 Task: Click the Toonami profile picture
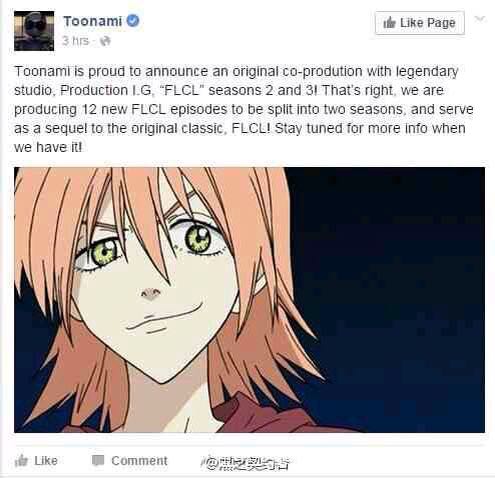click(x=34, y=31)
